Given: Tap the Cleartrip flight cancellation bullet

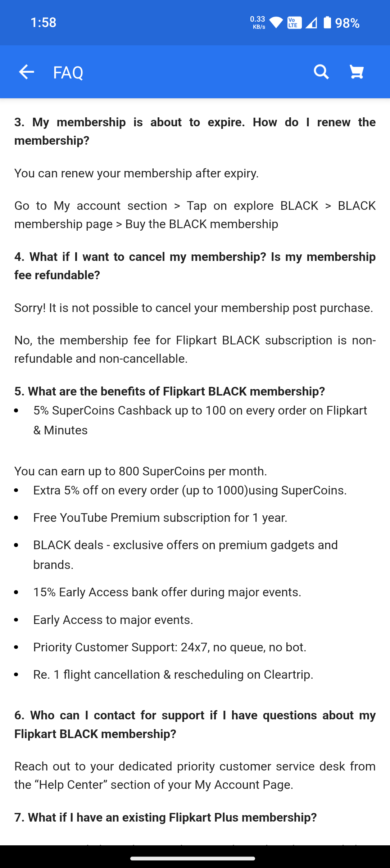Looking at the screenshot, I should click(173, 674).
